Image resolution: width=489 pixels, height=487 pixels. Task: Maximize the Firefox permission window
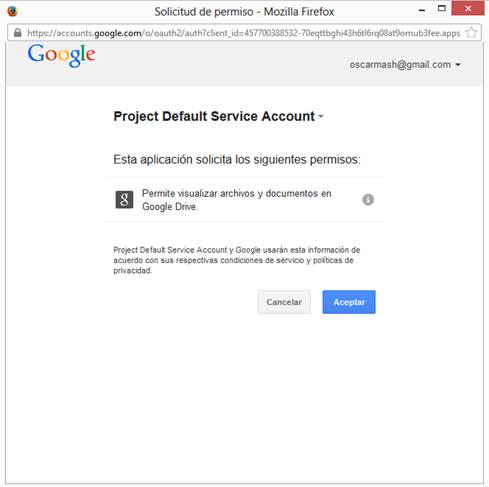pyautogui.click(x=442, y=9)
